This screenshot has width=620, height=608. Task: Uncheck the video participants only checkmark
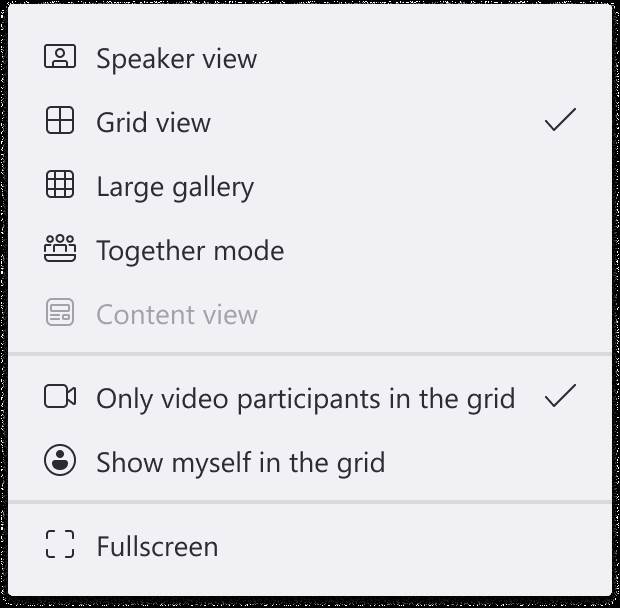[x=560, y=398]
